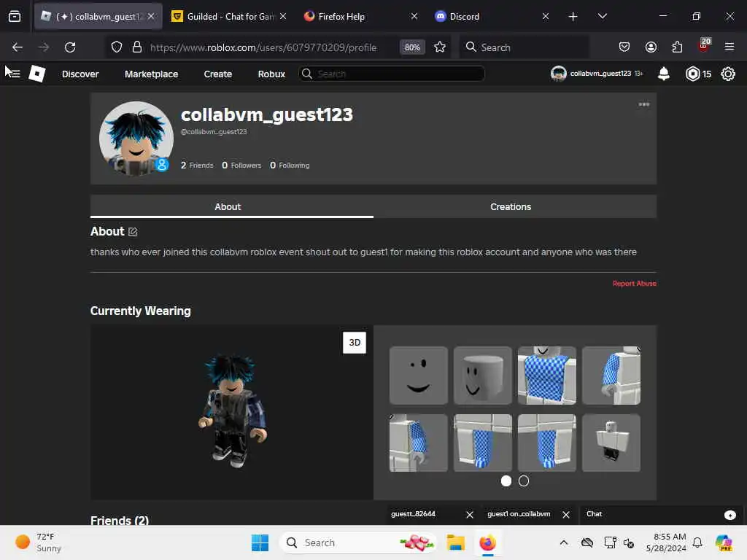Open the blue checkered torso thumbnail
Image resolution: width=747 pixels, height=560 pixels.
[547, 376]
